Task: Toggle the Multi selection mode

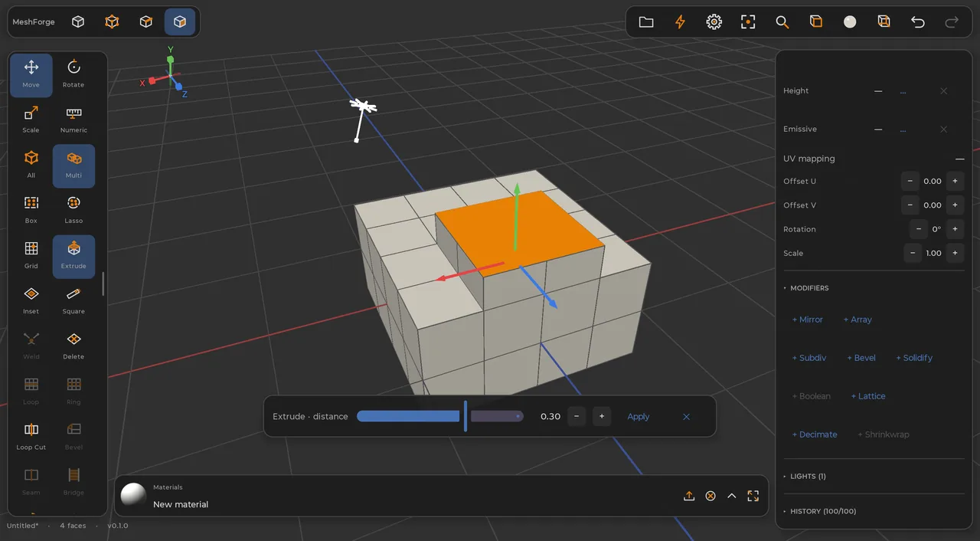Action: (73, 166)
